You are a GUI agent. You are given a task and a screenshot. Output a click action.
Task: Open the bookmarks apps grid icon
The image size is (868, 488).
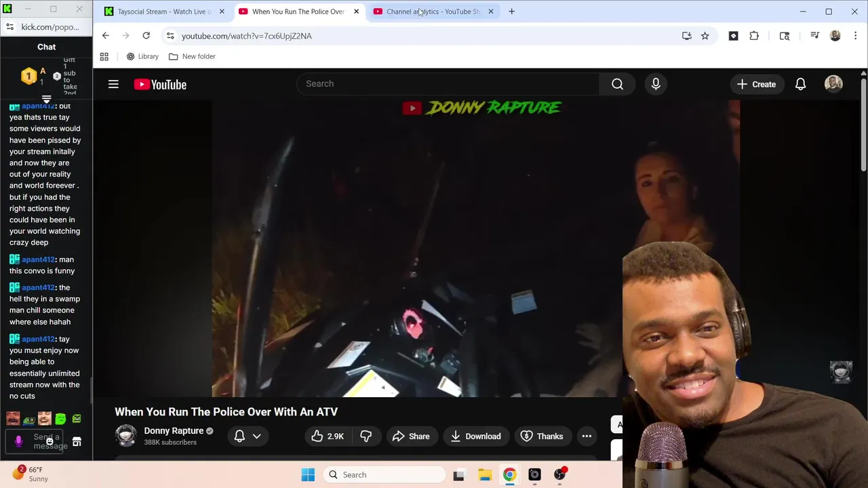click(104, 57)
